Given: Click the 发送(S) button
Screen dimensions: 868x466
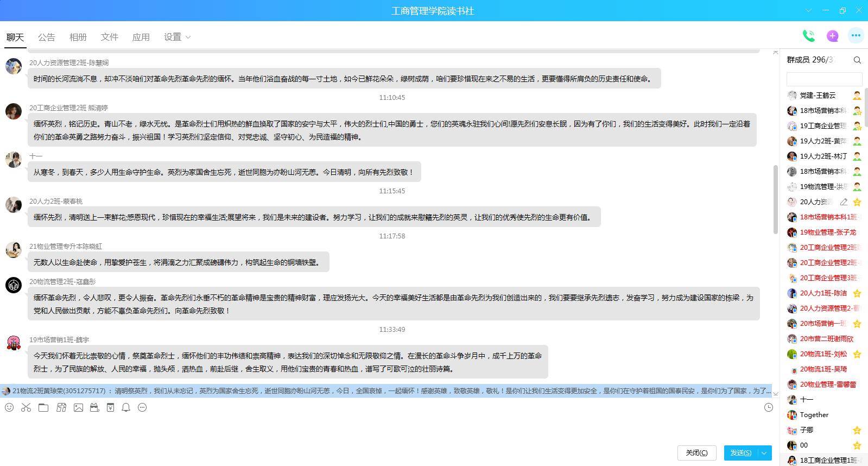Looking at the screenshot, I should pos(740,453).
